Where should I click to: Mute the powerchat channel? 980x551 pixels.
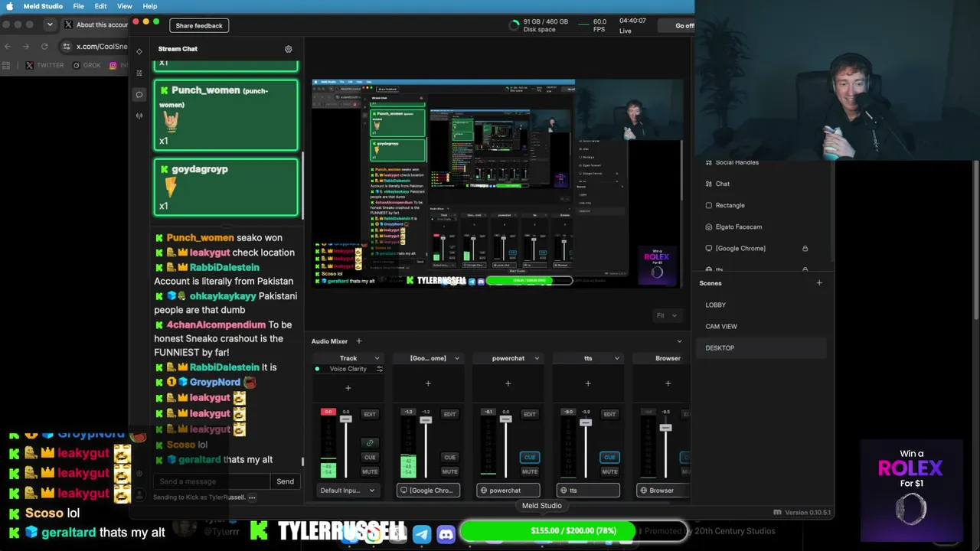pyautogui.click(x=530, y=471)
